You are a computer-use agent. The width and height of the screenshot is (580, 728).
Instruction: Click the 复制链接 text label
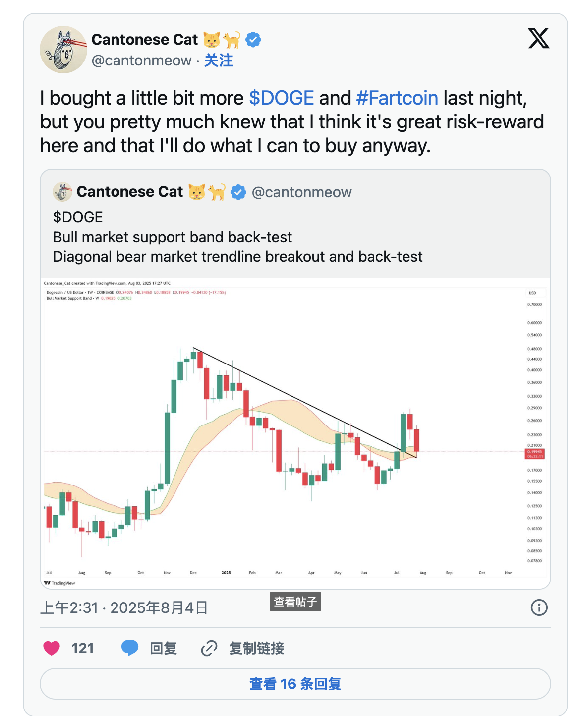point(256,648)
